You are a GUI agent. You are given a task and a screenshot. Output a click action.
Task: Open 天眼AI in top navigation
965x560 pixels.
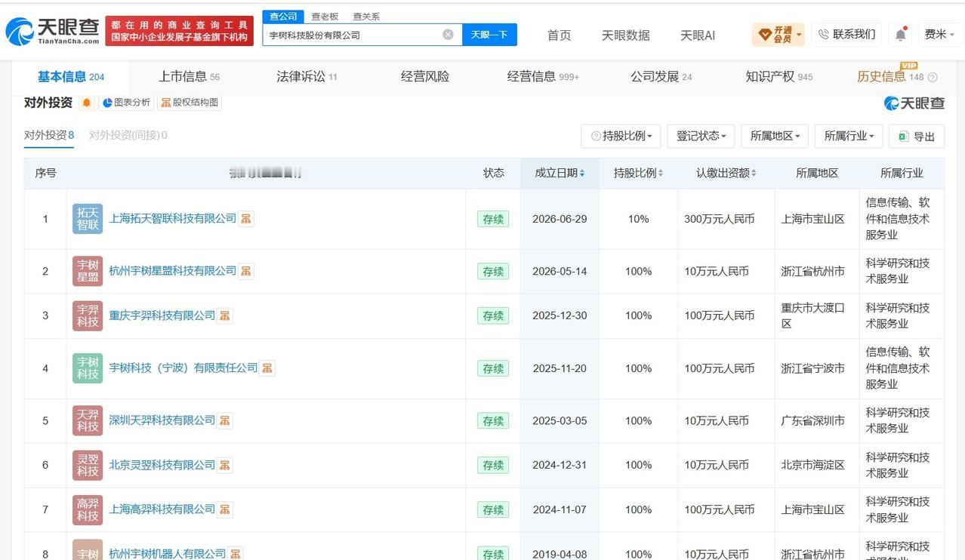tap(698, 35)
